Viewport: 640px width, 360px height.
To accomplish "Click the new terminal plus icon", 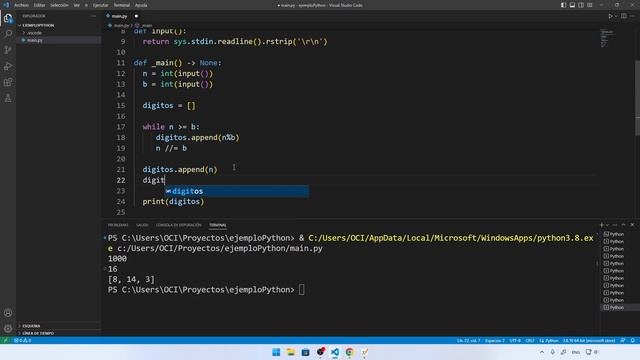I will (x=601, y=225).
